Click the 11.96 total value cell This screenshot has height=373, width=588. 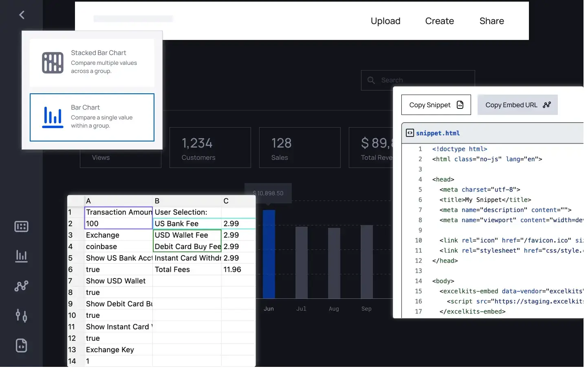(x=238, y=269)
